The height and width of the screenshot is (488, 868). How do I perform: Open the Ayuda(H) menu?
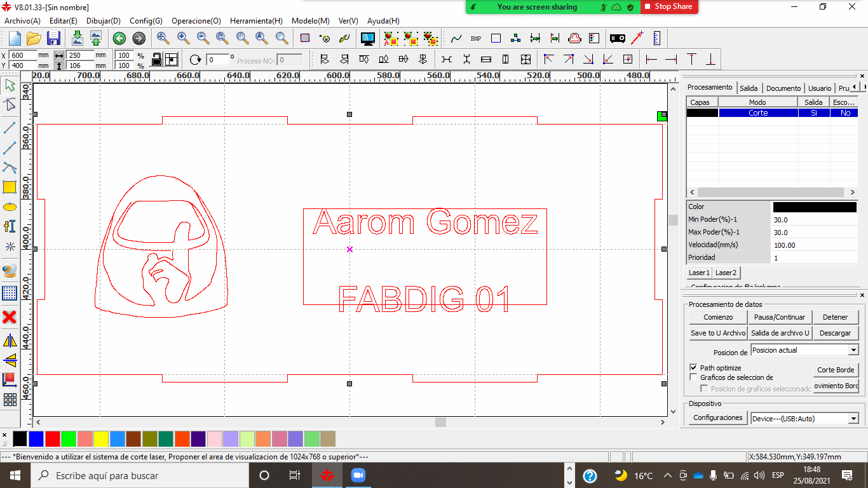(384, 21)
